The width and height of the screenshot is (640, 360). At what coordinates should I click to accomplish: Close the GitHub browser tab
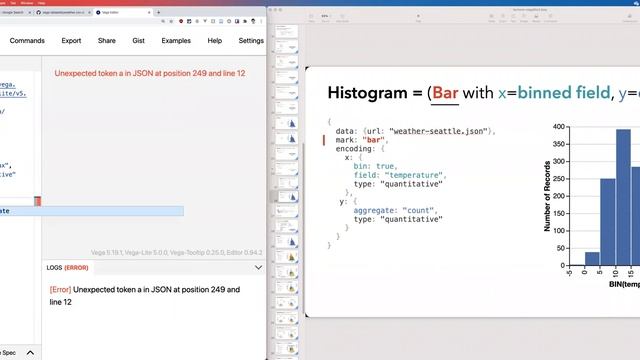[x=89, y=13]
